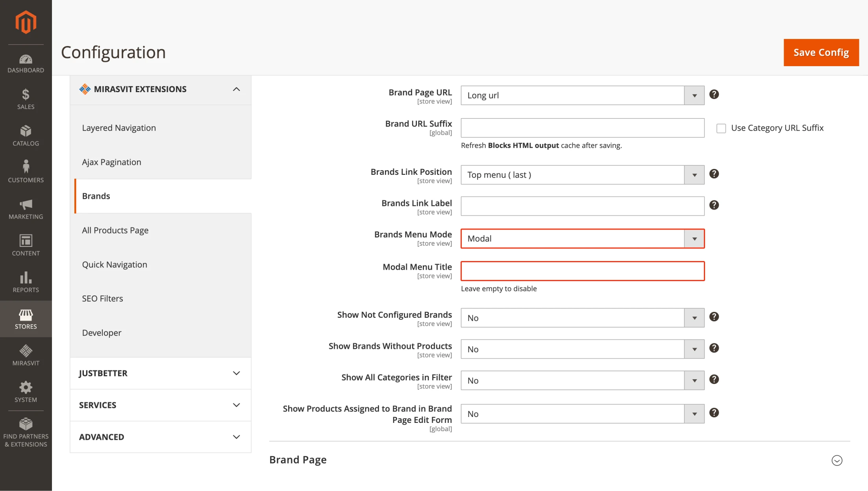Open the Dashboard sidebar icon

coord(25,61)
